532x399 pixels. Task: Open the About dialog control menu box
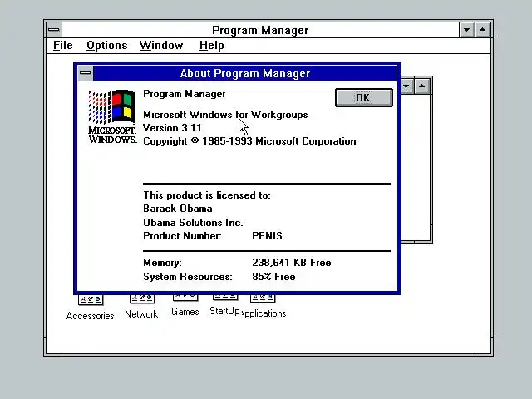point(86,73)
